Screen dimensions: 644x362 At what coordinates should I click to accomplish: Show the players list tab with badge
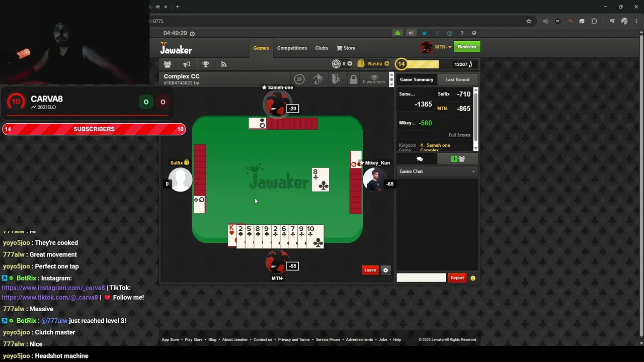(x=458, y=159)
